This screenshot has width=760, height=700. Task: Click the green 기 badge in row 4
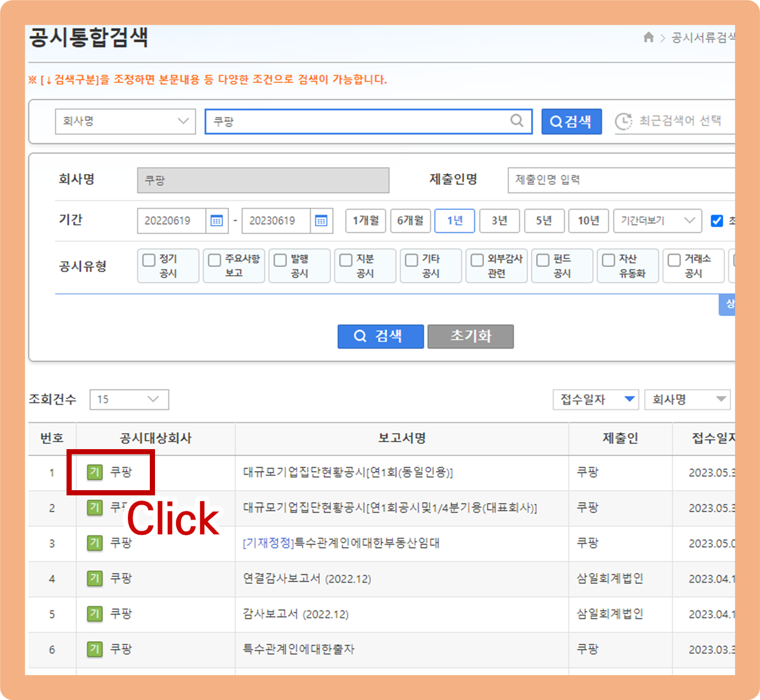95,578
